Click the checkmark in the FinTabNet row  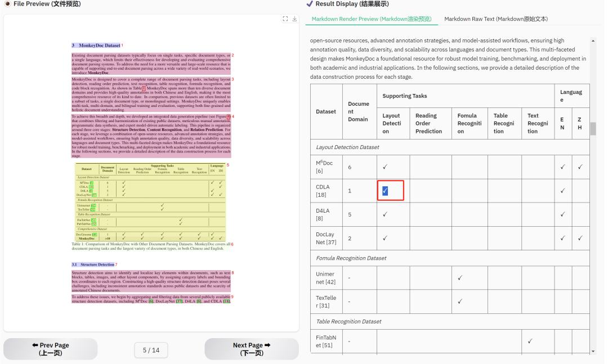click(x=530, y=341)
